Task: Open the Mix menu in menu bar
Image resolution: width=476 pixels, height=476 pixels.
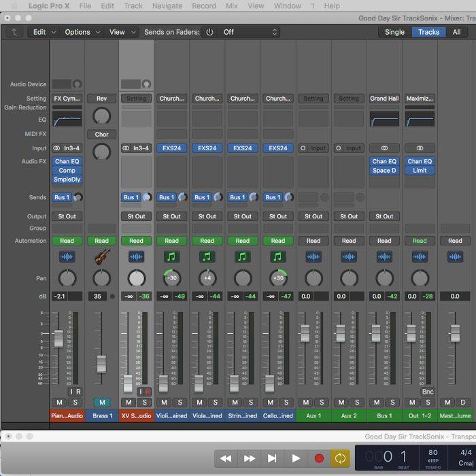Action: click(x=232, y=5)
